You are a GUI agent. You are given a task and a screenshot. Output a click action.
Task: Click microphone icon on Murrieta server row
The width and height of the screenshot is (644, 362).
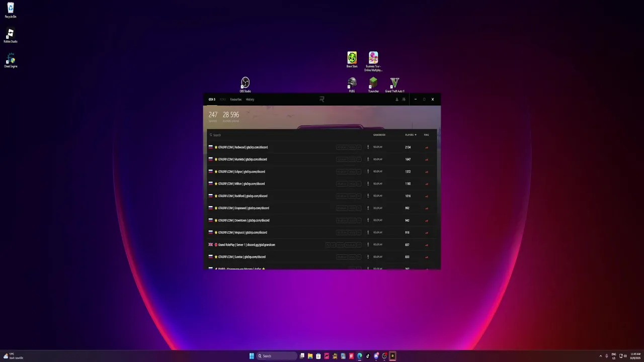pyautogui.click(x=368, y=159)
